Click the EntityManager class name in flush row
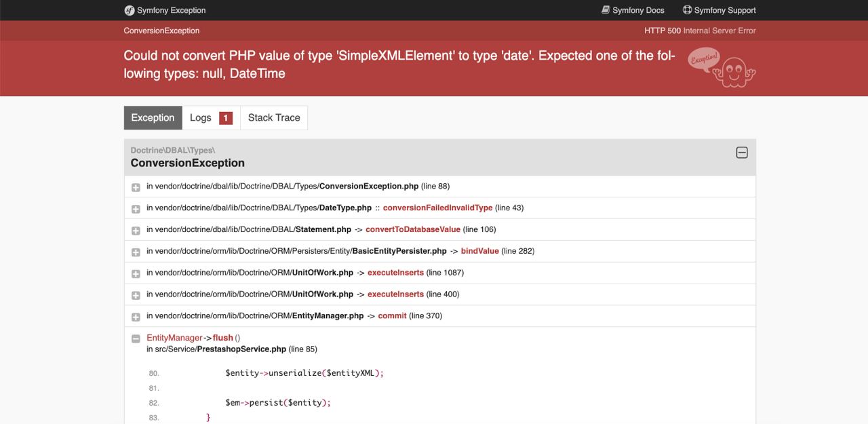Image resolution: width=868 pixels, height=424 pixels. [x=174, y=338]
